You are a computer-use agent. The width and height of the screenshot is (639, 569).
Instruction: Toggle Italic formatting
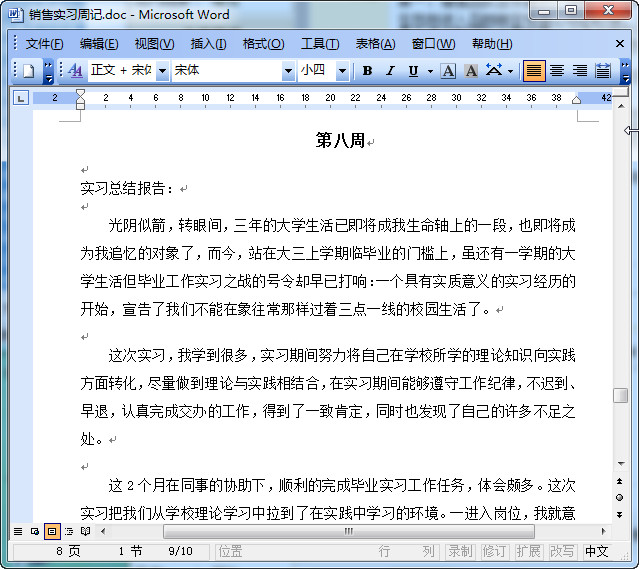pyautogui.click(x=390, y=71)
